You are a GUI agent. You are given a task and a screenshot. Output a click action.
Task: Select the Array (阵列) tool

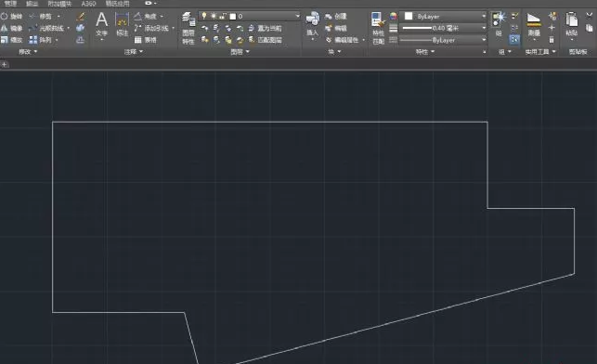pos(40,40)
